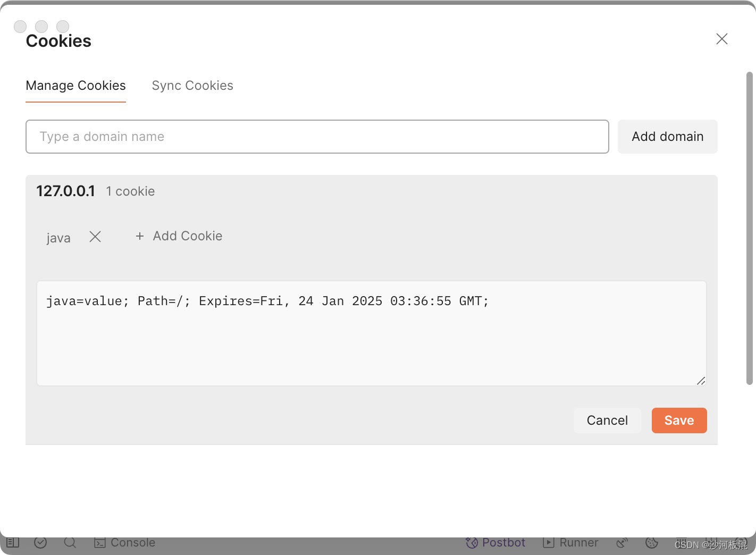Cancel editing the cookie
This screenshot has width=756, height=555.
pos(607,420)
